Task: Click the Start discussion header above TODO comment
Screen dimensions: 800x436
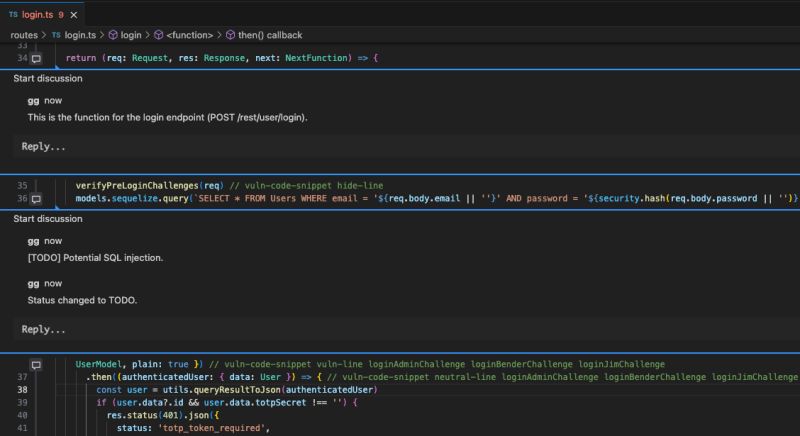Action: pos(48,219)
